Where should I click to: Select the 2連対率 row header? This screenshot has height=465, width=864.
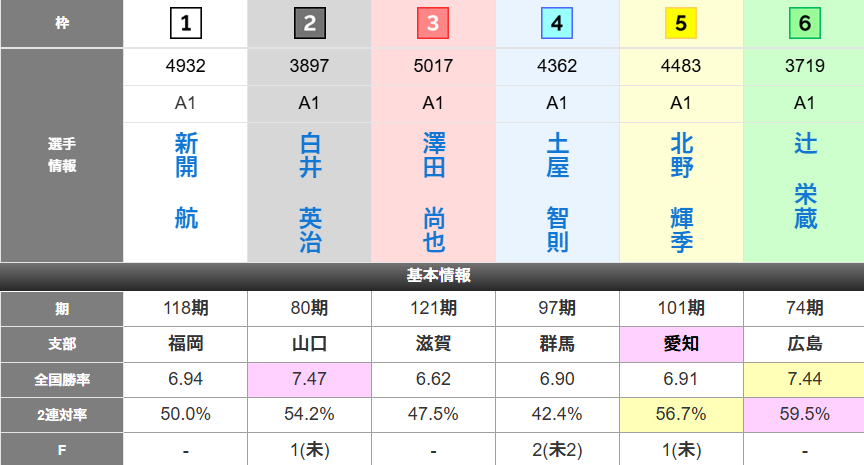tap(62, 414)
